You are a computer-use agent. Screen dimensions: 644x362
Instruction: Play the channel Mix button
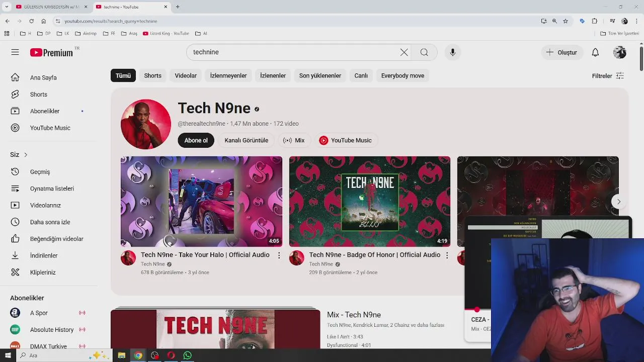[294, 140]
